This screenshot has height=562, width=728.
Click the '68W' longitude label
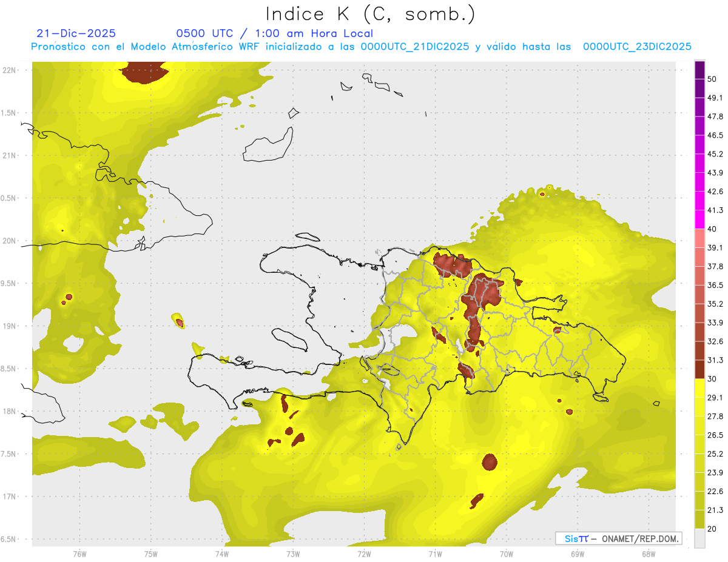649,554
